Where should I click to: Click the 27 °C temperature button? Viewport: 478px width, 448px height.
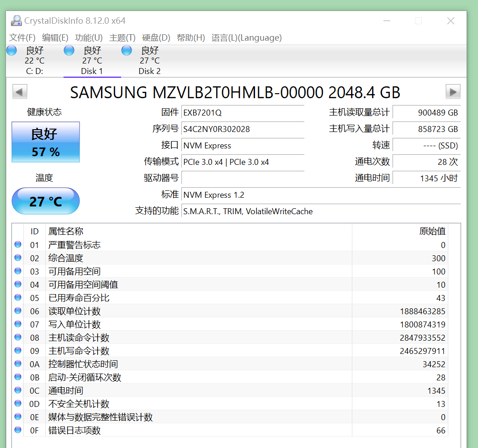tap(46, 201)
